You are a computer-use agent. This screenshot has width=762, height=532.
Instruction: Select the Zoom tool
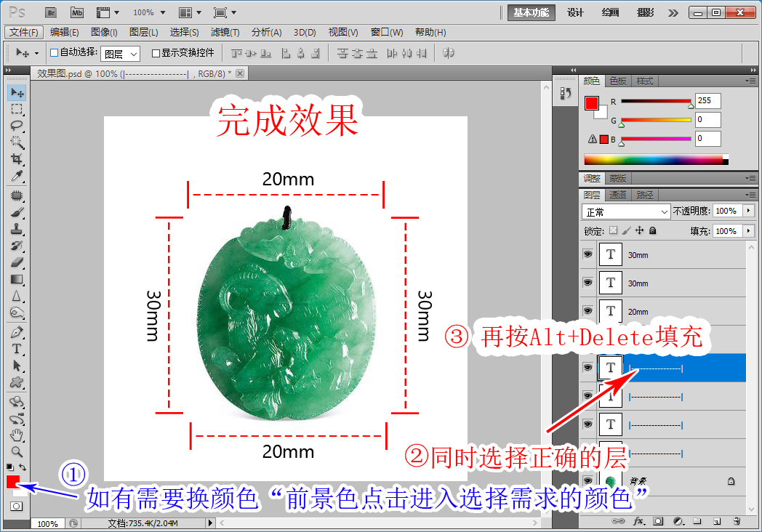(16, 451)
